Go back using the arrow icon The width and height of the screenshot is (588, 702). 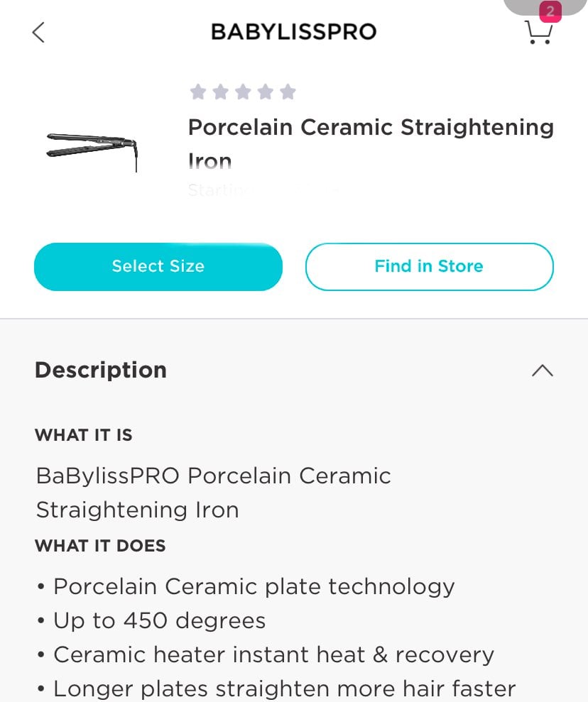pyautogui.click(x=38, y=32)
